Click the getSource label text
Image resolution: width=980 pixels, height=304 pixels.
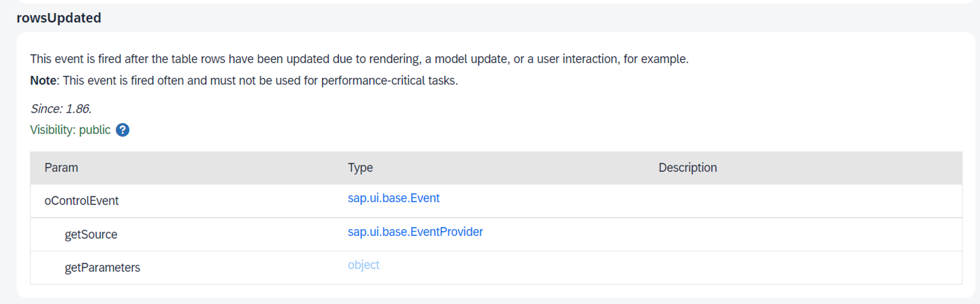click(91, 234)
